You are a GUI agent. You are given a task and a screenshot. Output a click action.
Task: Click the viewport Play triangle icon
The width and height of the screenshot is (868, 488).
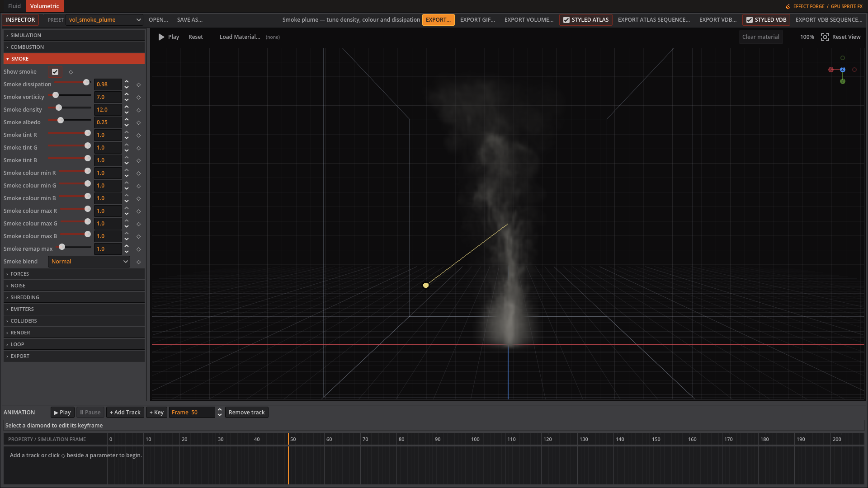point(161,37)
